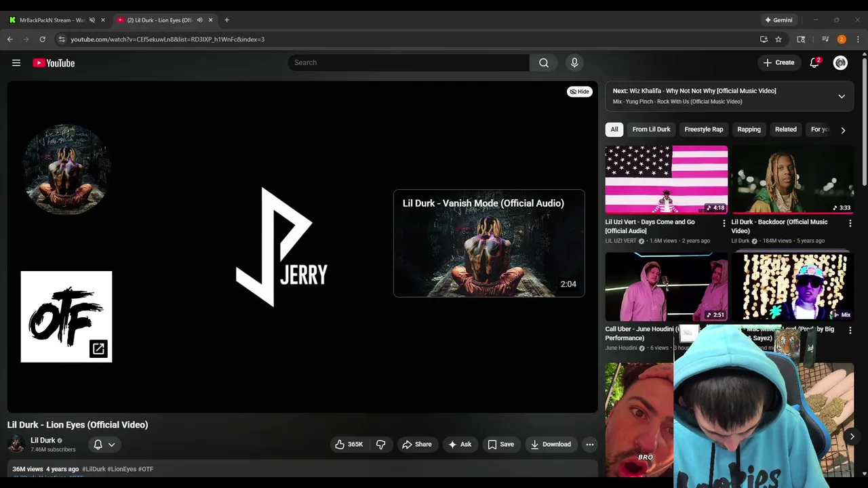Focus the YouTube search box

tap(408, 63)
